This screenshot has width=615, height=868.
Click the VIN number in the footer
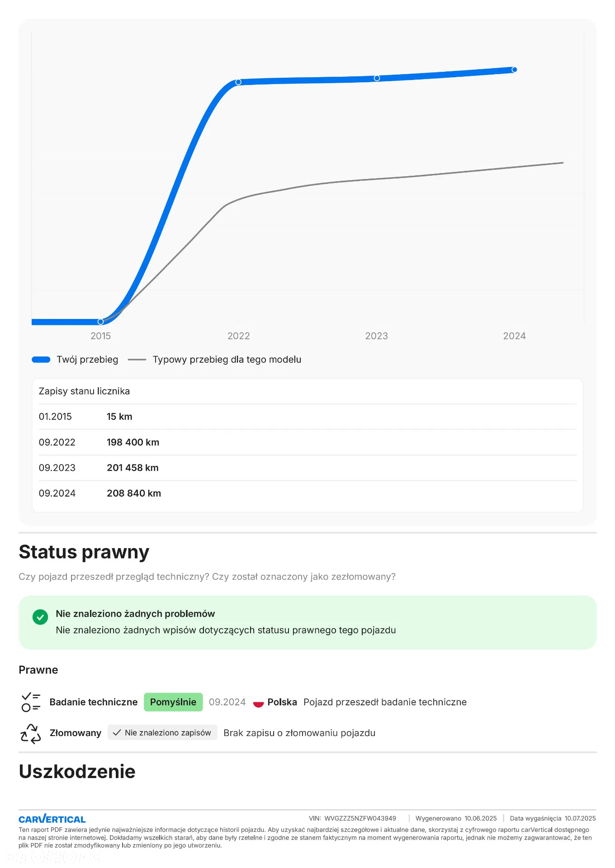[x=360, y=818]
